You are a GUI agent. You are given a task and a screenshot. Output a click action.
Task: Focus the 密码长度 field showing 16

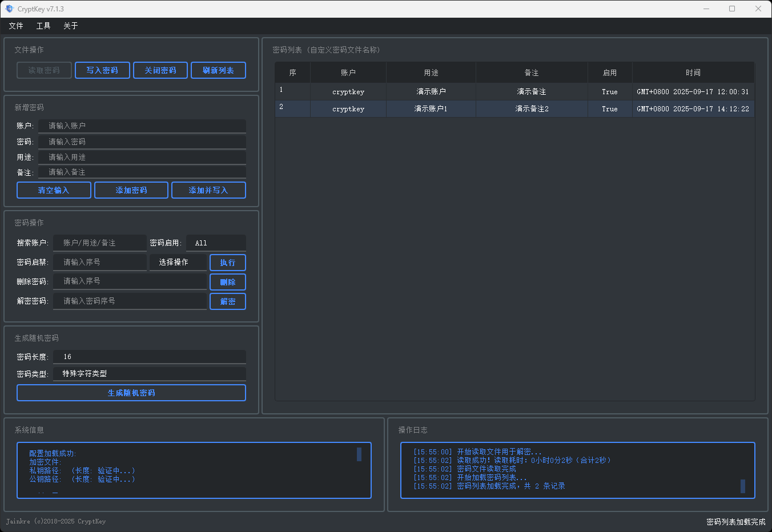pos(150,357)
